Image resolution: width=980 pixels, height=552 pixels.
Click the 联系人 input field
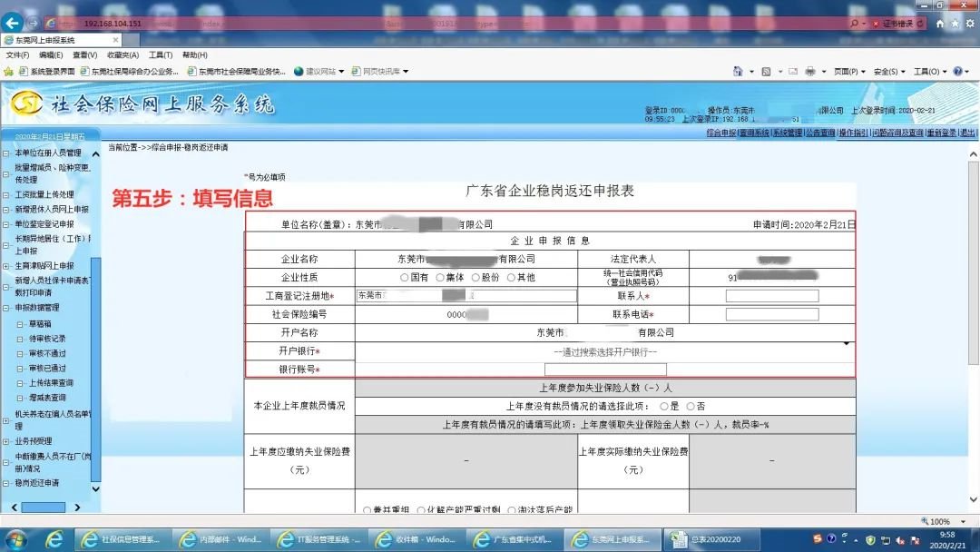771,296
